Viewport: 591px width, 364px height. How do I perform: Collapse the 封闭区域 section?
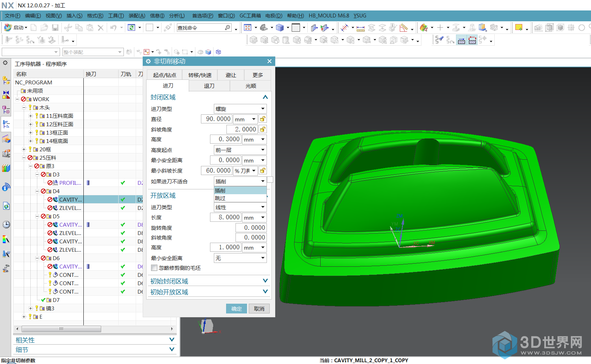(265, 97)
